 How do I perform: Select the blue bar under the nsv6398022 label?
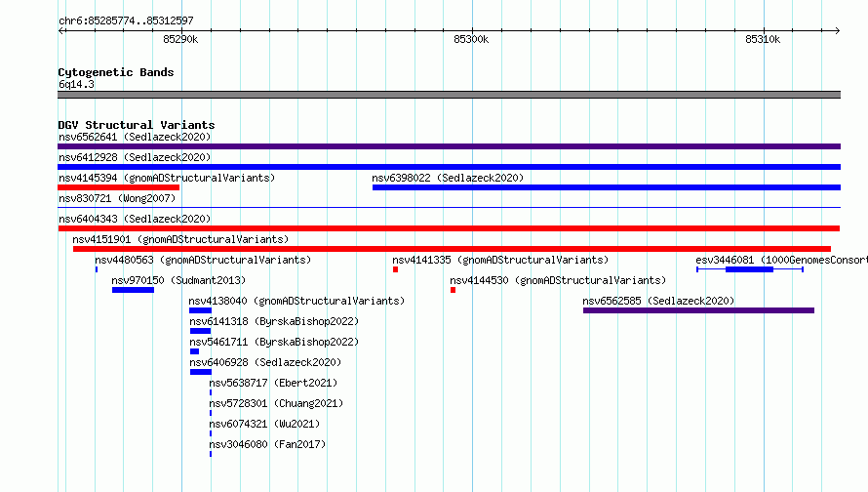[x=607, y=187]
